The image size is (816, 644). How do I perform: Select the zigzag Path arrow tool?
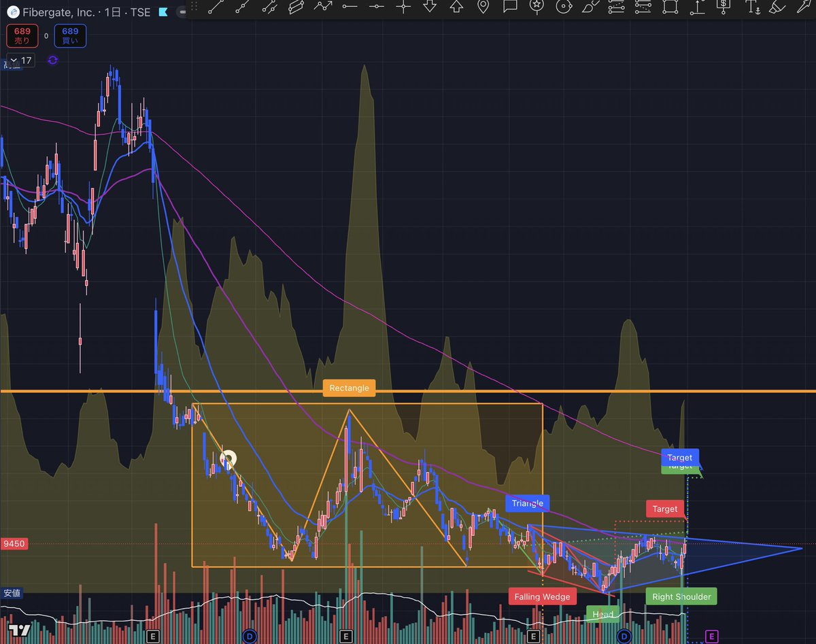coord(323,7)
